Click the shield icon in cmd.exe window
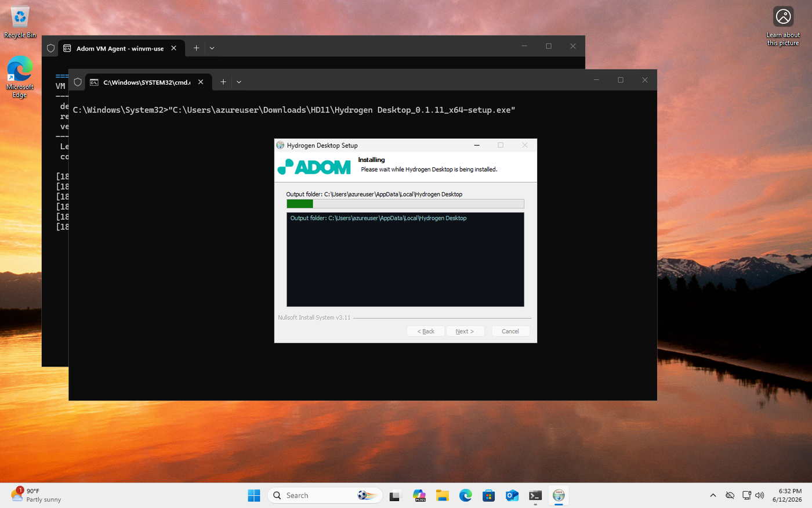812x508 pixels. 78,82
